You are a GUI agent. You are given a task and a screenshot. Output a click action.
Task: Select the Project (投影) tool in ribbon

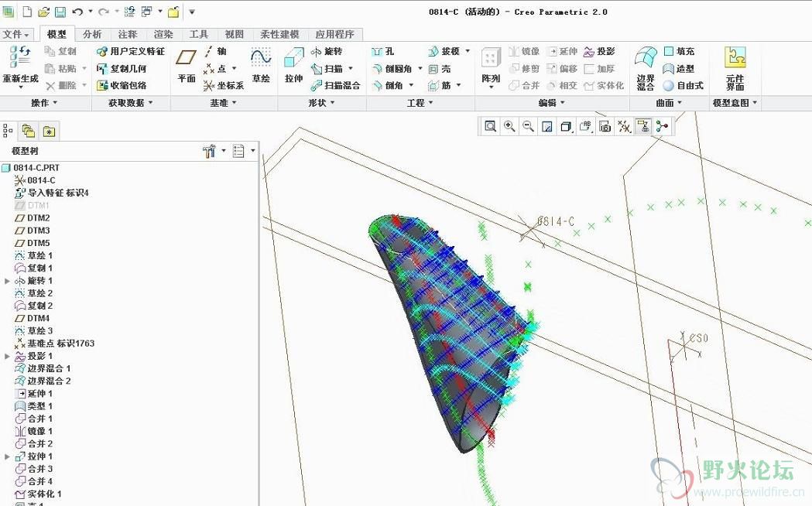point(599,51)
